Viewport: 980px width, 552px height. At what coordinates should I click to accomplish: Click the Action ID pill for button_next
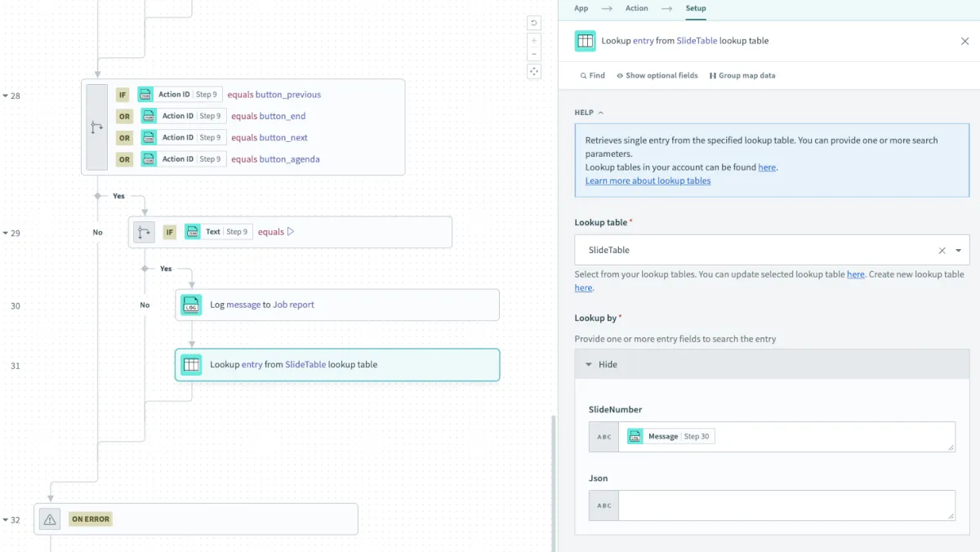183,137
